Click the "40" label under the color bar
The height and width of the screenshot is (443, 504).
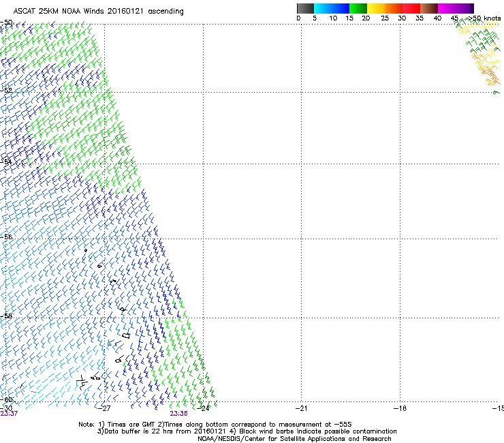pos(437,18)
